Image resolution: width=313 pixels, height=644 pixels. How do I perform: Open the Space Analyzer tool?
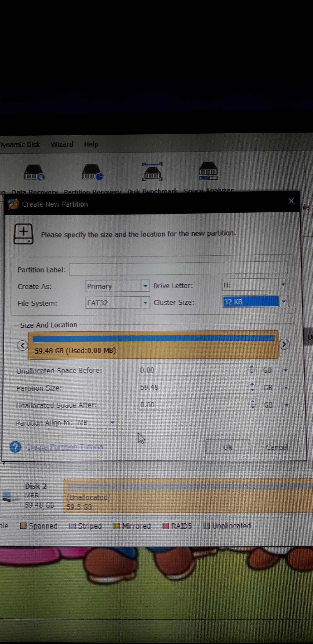click(208, 171)
